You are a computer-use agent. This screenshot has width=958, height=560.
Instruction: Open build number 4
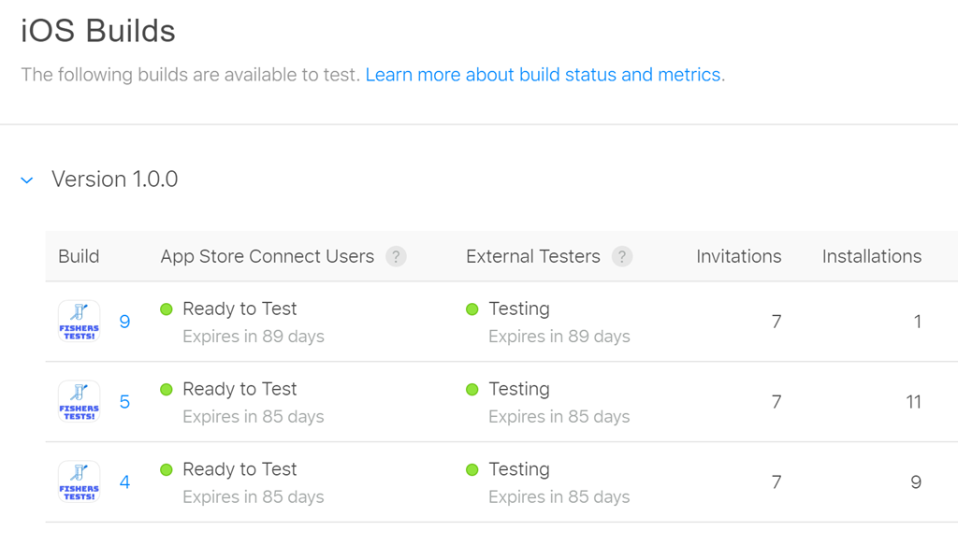124,482
